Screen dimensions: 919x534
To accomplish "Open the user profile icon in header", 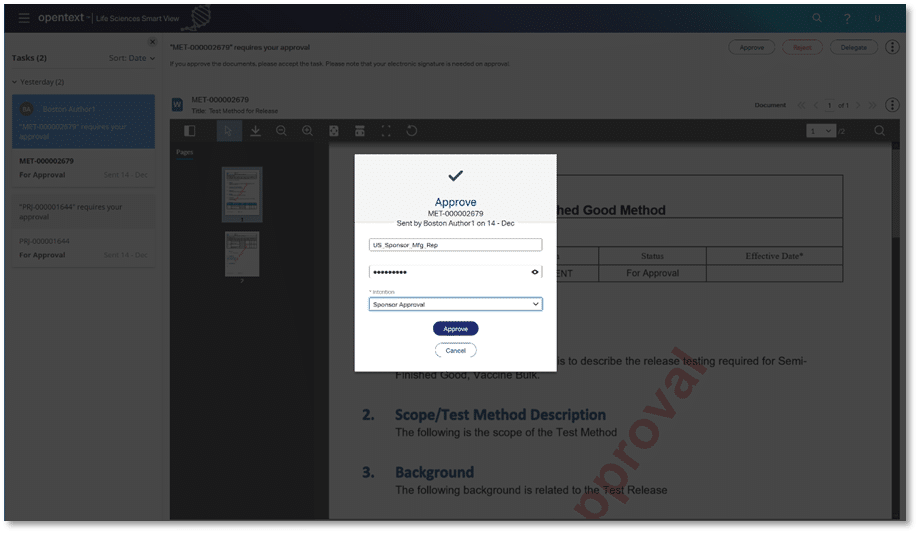I will (x=877, y=19).
